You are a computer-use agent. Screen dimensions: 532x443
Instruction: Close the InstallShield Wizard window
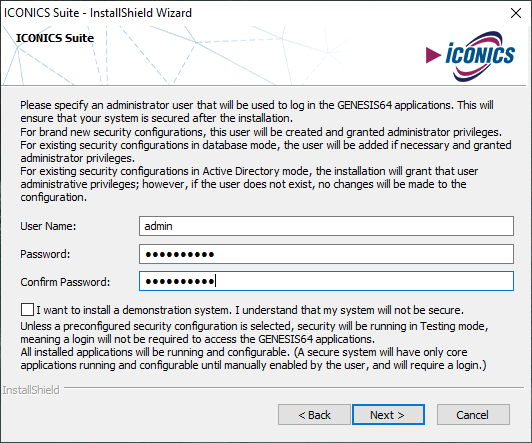tap(516, 13)
